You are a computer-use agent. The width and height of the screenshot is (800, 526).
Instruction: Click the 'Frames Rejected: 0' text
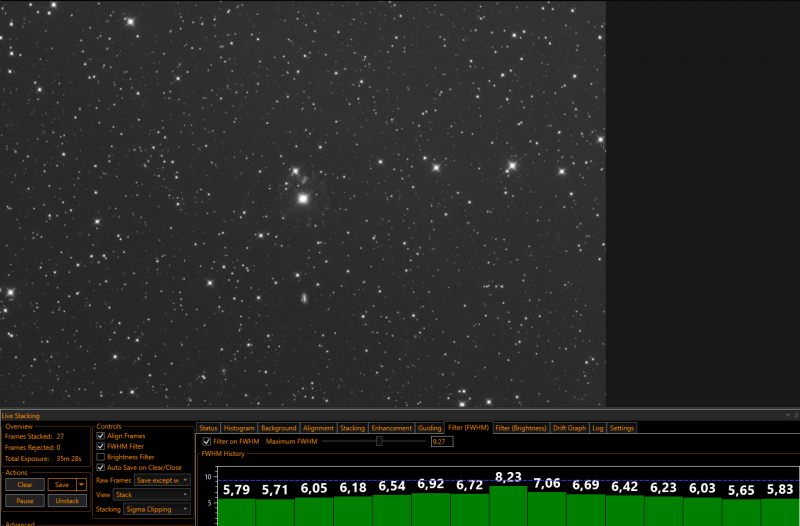pyautogui.click(x=32, y=447)
